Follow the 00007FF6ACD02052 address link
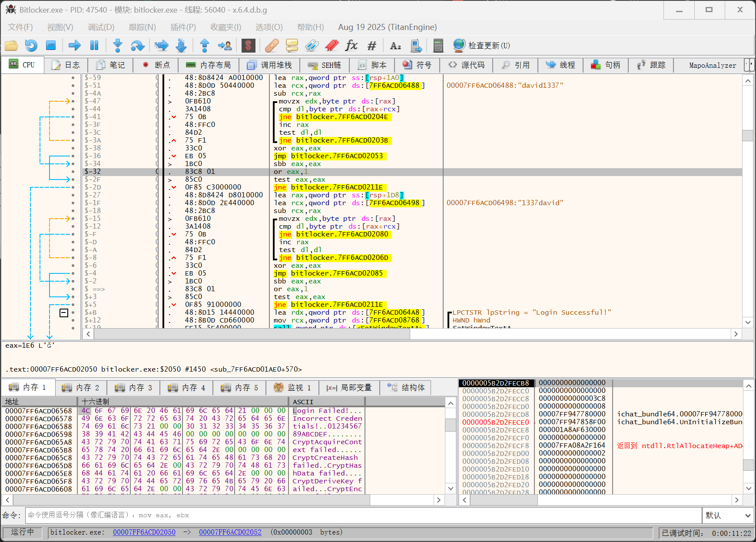 (230, 532)
